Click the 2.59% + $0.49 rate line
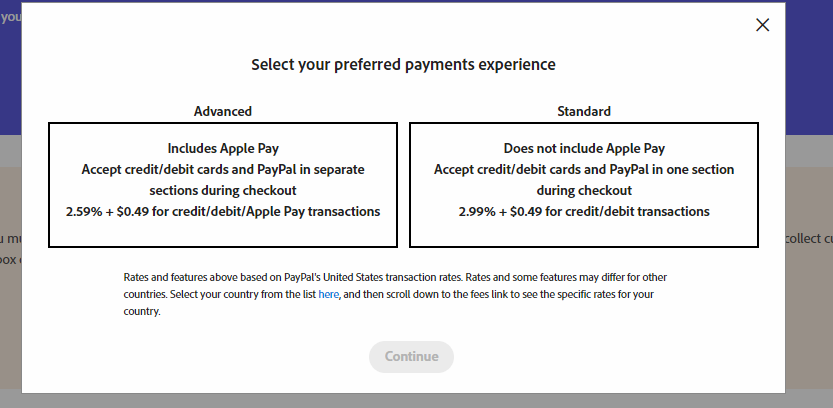 pyautogui.click(x=223, y=211)
